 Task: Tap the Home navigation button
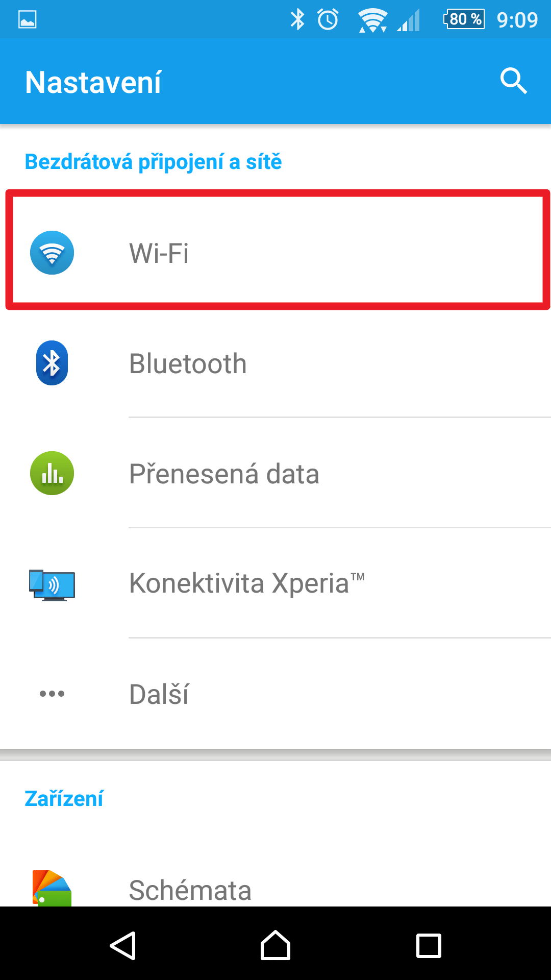point(275,945)
